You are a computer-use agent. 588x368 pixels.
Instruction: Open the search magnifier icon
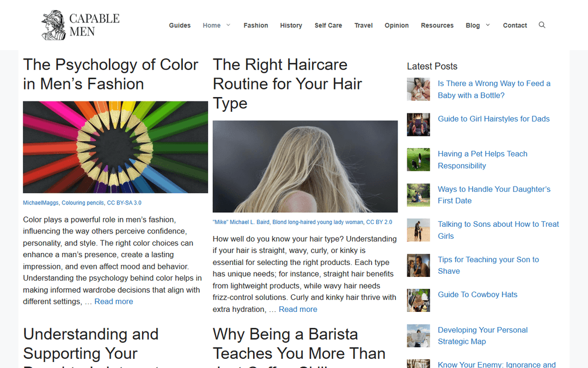coord(542,25)
